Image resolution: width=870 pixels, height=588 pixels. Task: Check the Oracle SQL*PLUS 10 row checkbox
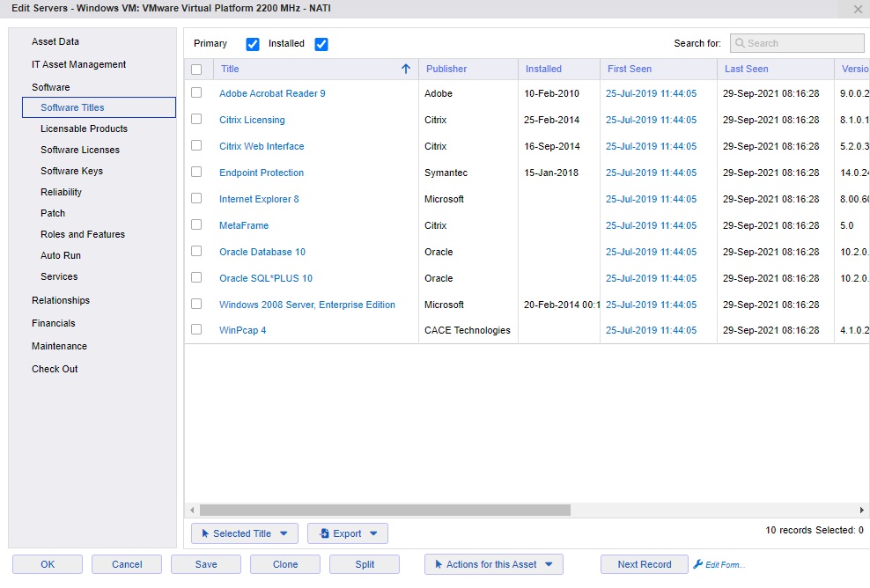pos(196,277)
